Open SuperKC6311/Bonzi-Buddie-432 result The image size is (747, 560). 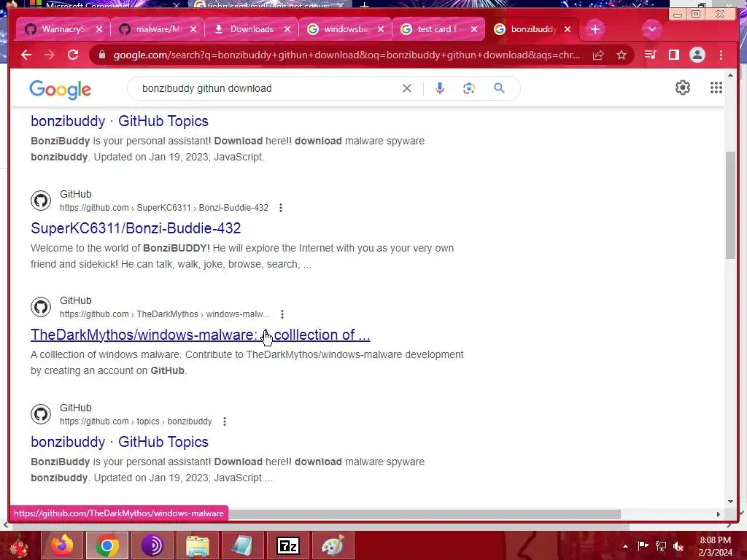[136, 228]
